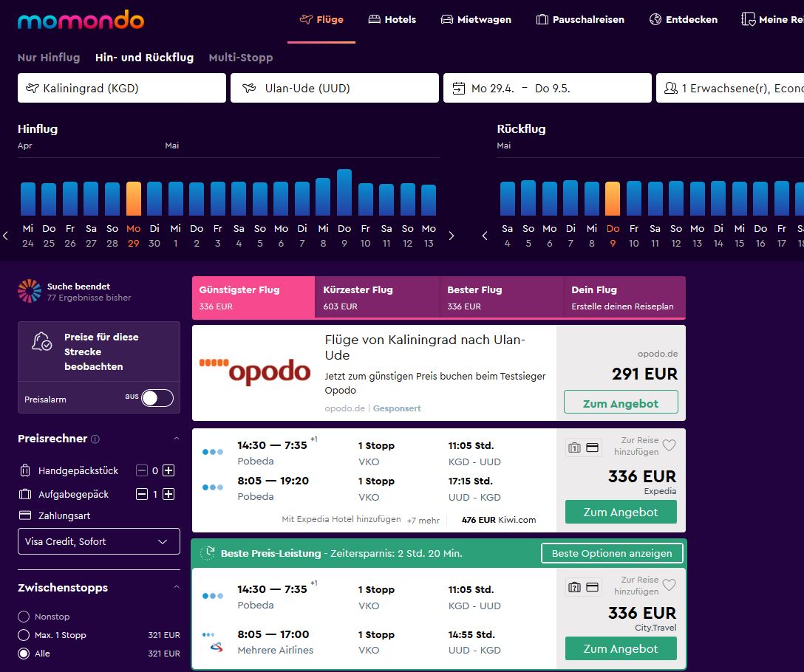
Task: Open the Mietwagen navigation tab
Action: (x=476, y=19)
